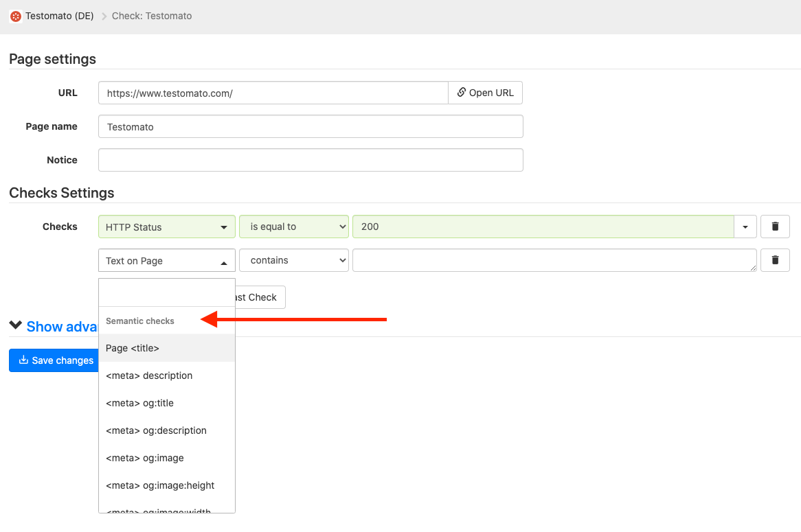Focus the Page name field
Viewport: 801px width, 532px height.
click(311, 126)
